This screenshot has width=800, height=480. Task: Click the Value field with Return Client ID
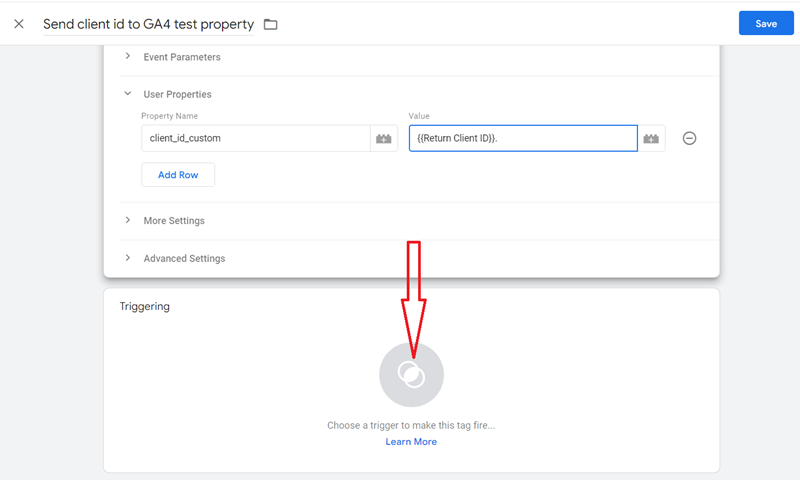pyautogui.click(x=522, y=138)
